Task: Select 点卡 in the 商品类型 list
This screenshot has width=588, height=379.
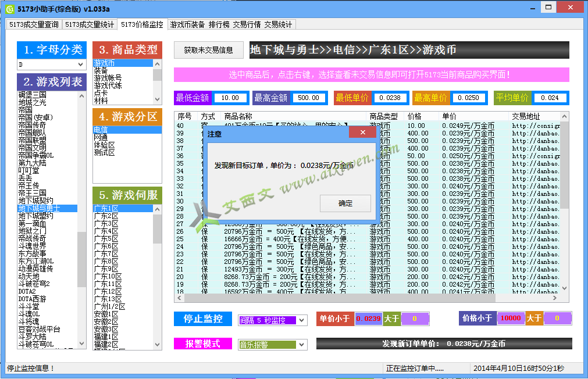Action: point(123,93)
